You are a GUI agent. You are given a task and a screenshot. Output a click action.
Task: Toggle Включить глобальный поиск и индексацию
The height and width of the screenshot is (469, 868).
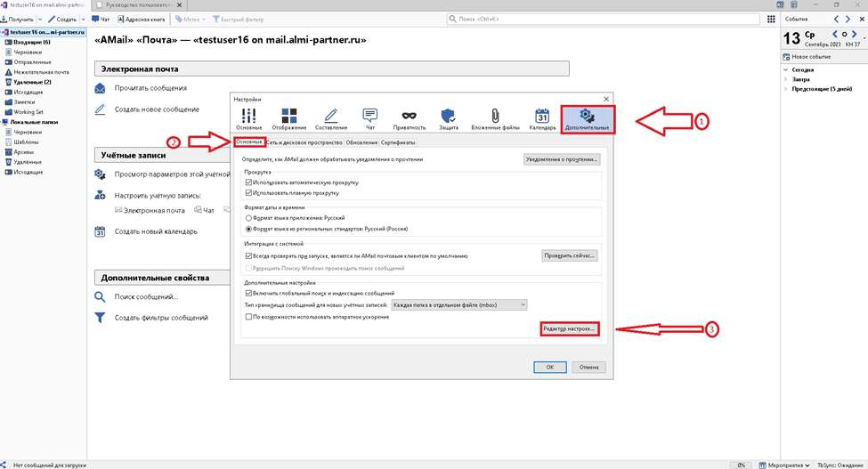click(x=248, y=293)
